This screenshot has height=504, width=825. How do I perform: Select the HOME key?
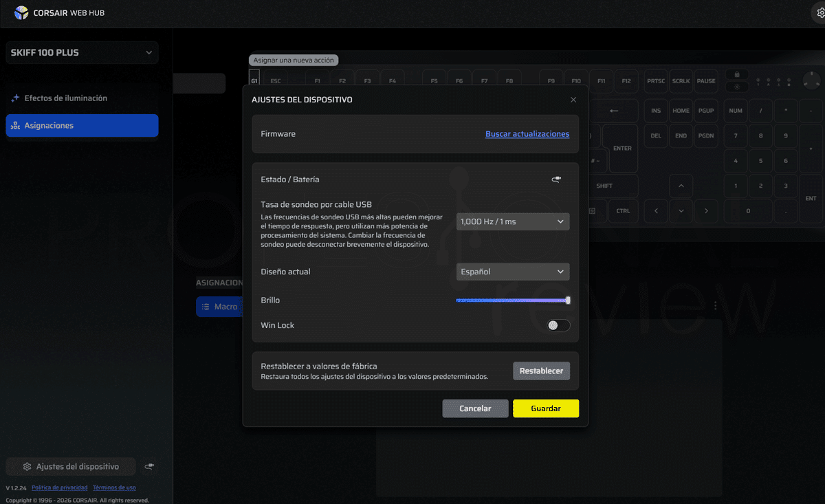[x=681, y=111]
